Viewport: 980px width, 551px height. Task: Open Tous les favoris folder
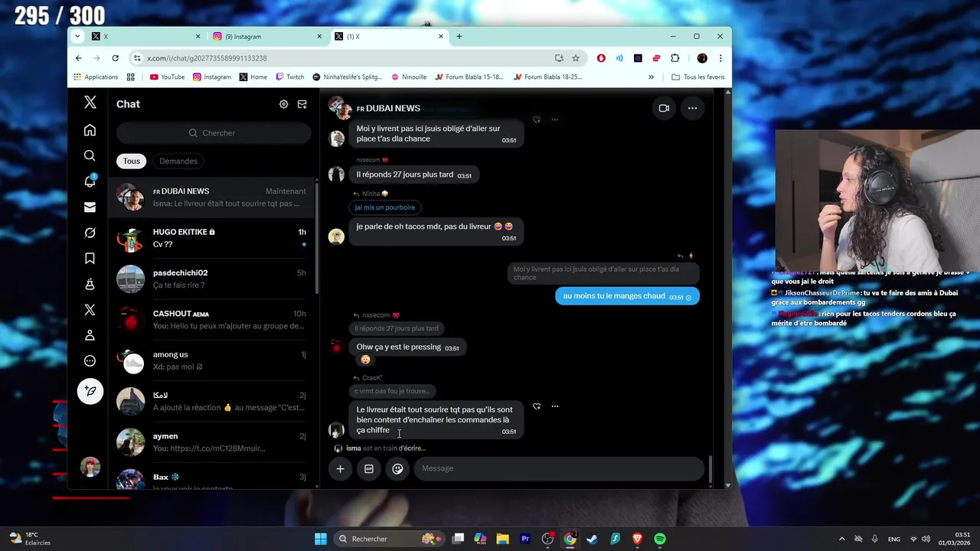pos(697,77)
